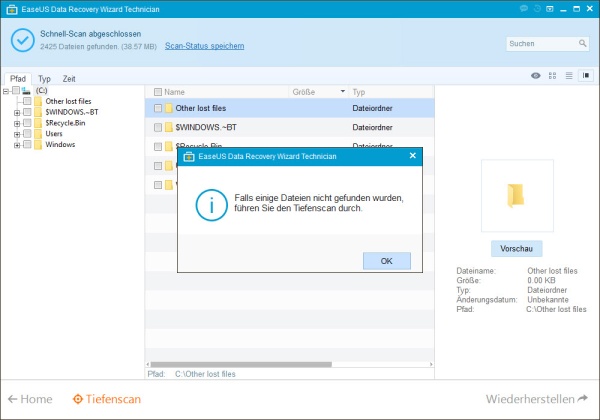The width and height of the screenshot is (600, 420).
Task: Click Users folder icon in tree
Action: [x=38, y=133]
